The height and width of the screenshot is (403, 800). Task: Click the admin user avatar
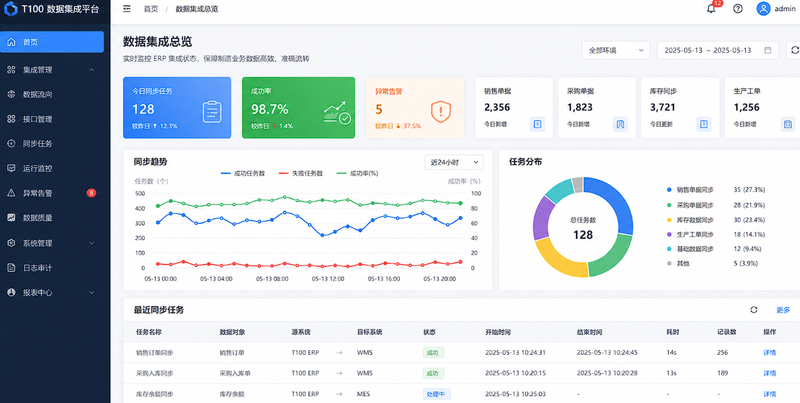(763, 9)
